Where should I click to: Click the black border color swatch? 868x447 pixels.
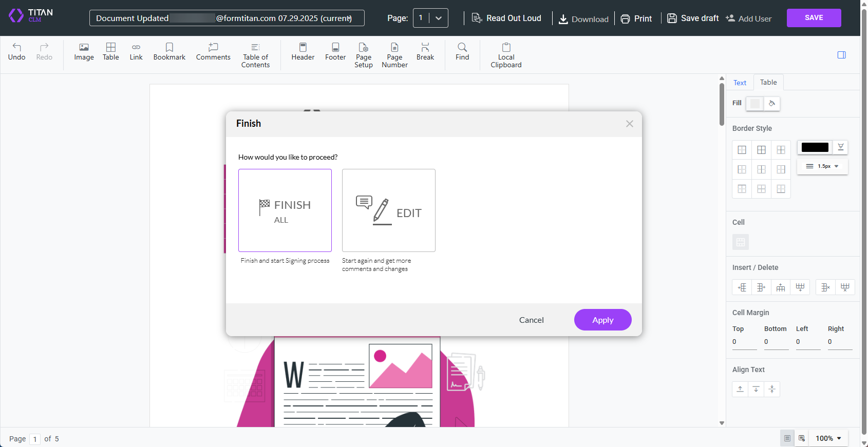pyautogui.click(x=815, y=147)
